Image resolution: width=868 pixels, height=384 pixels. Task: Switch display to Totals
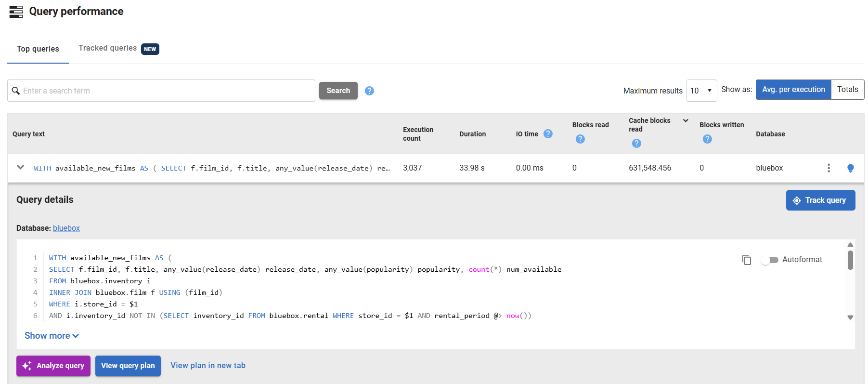click(x=847, y=90)
